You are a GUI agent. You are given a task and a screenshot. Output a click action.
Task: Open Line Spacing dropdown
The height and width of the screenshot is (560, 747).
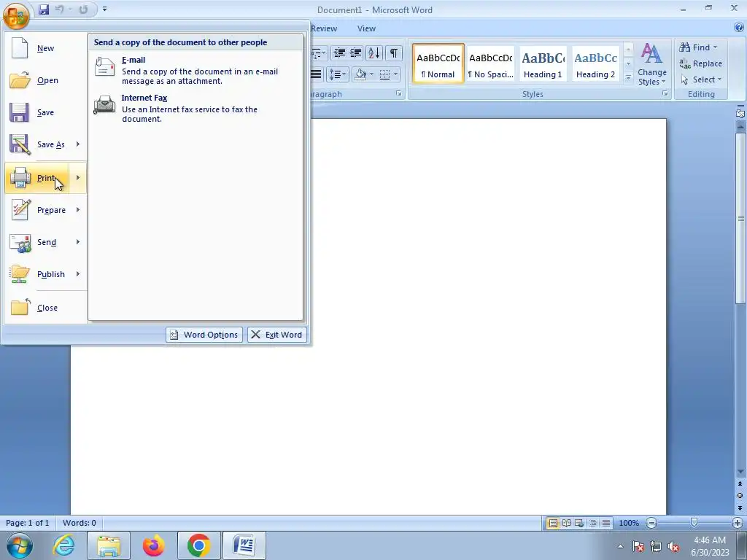coord(338,74)
